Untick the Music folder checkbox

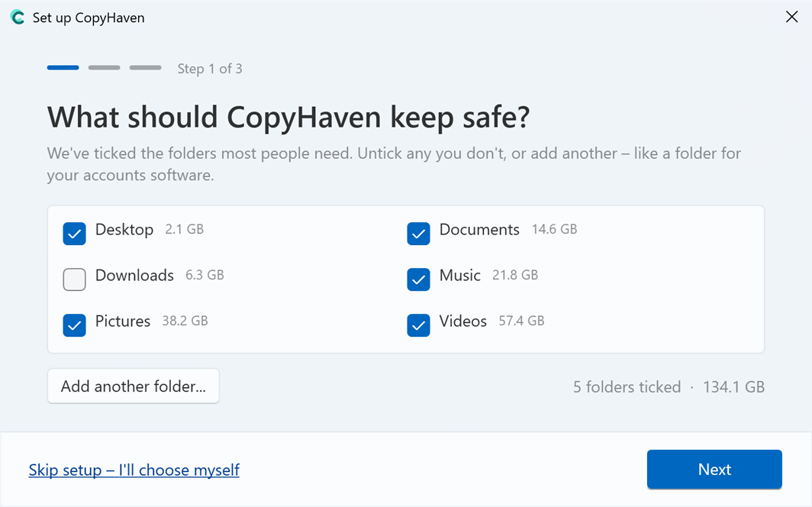[x=418, y=279]
